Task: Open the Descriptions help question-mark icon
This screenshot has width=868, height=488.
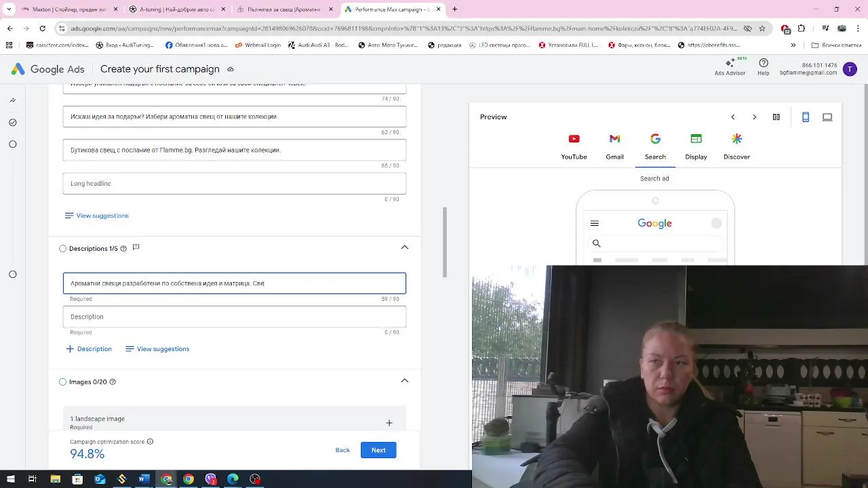Action: point(123,249)
